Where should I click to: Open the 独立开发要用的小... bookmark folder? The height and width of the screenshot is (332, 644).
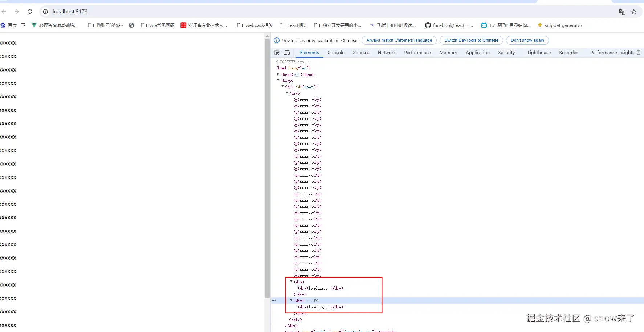(338, 25)
